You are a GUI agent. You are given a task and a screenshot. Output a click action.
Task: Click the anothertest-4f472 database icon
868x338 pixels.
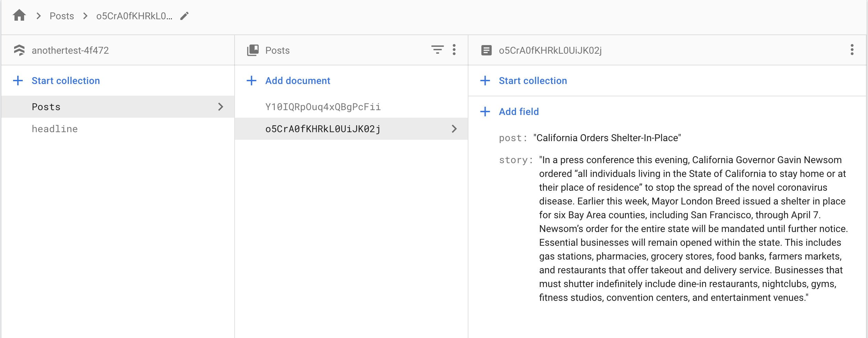pos(19,50)
